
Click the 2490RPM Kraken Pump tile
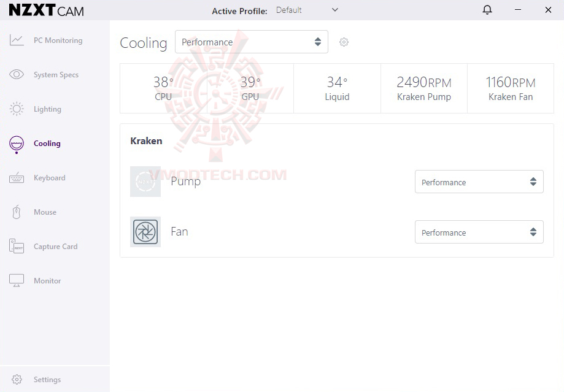pos(424,88)
